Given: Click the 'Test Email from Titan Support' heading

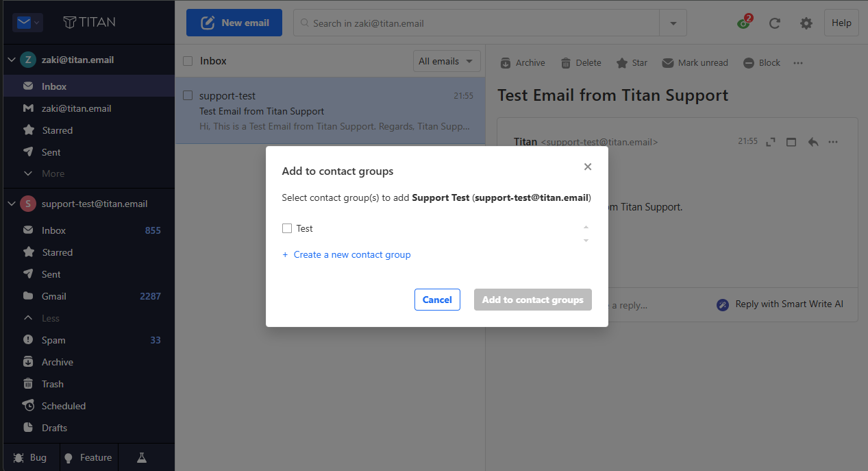Looking at the screenshot, I should 613,95.
